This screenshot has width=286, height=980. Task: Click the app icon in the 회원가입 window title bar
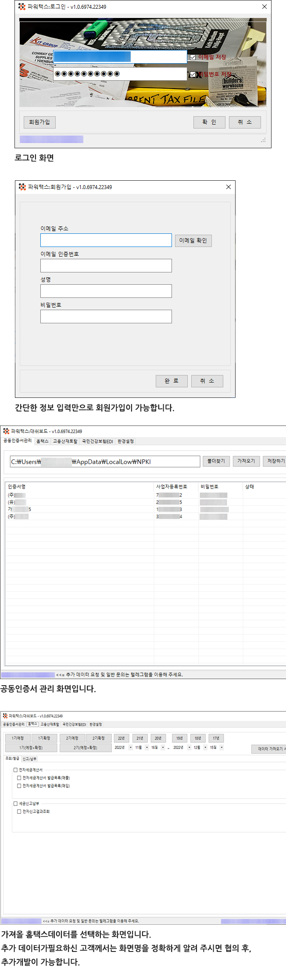22,187
